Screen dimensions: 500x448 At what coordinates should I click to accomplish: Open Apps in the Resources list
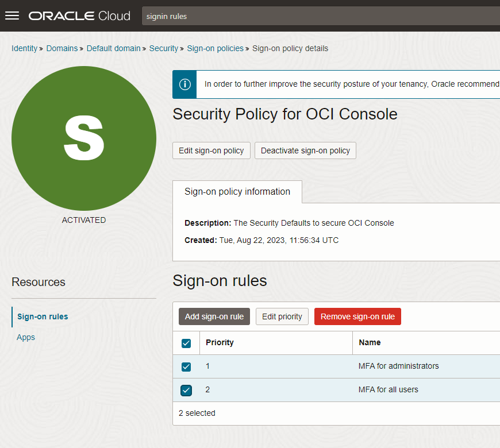click(26, 337)
